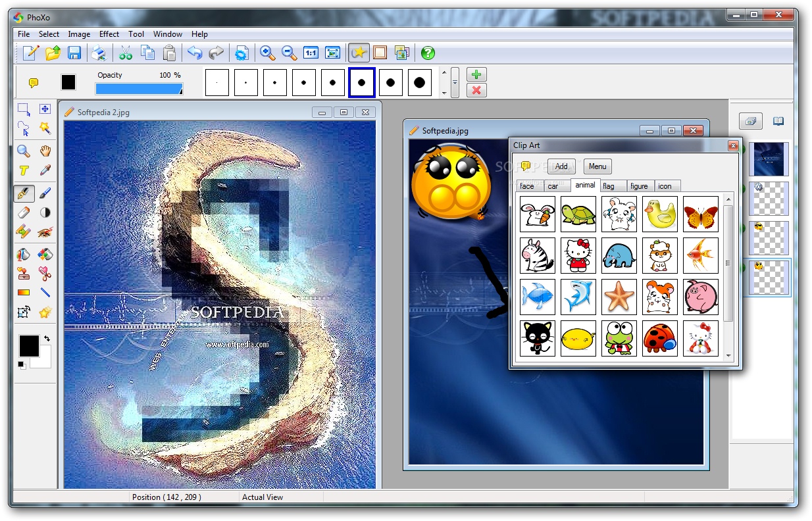Viewport: 812px width, 521px height.
Task: Toggle the frame panel button in the toolbar
Action: [380, 53]
